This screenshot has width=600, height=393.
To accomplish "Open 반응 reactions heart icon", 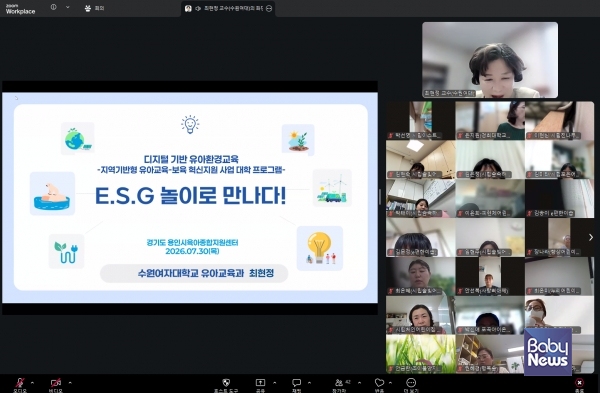I will coord(379,384).
